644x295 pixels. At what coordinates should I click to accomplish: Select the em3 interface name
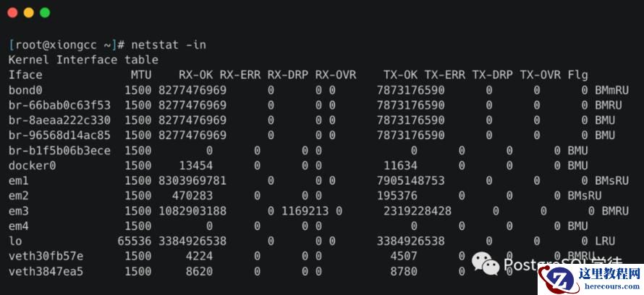18,211
